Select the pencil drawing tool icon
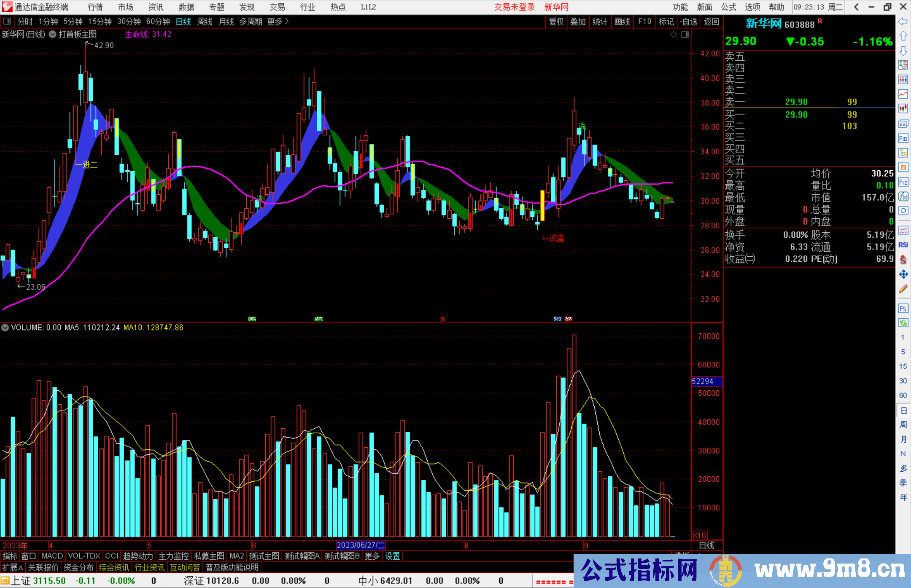This screenshot has height=588, width=911. point(903,289)
